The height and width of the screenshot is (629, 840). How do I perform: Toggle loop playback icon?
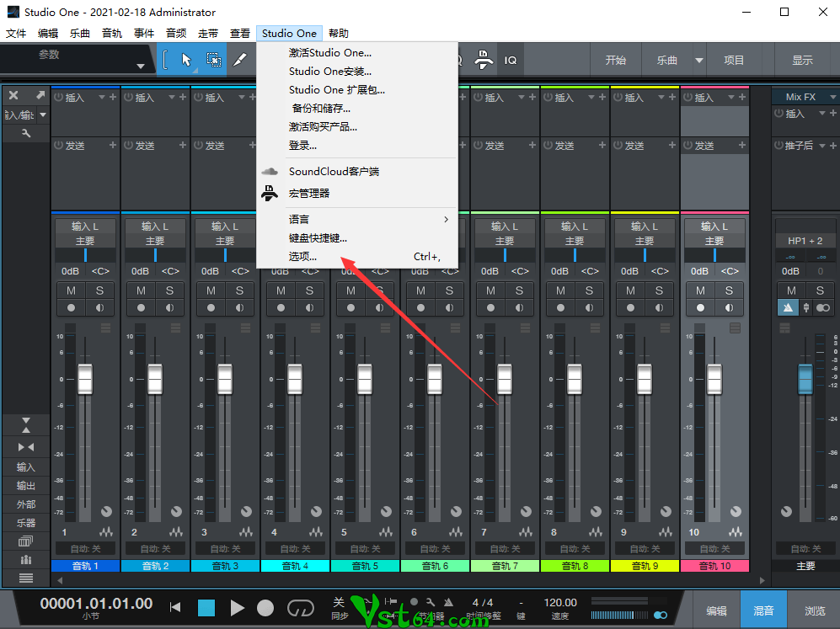pyautogui.click(x=301, y=608)
